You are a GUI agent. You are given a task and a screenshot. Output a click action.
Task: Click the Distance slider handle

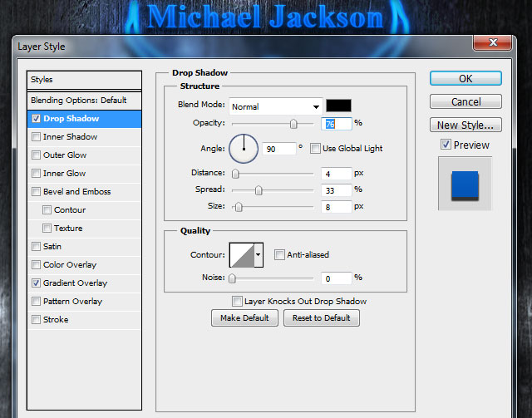(x=235, y=174)
